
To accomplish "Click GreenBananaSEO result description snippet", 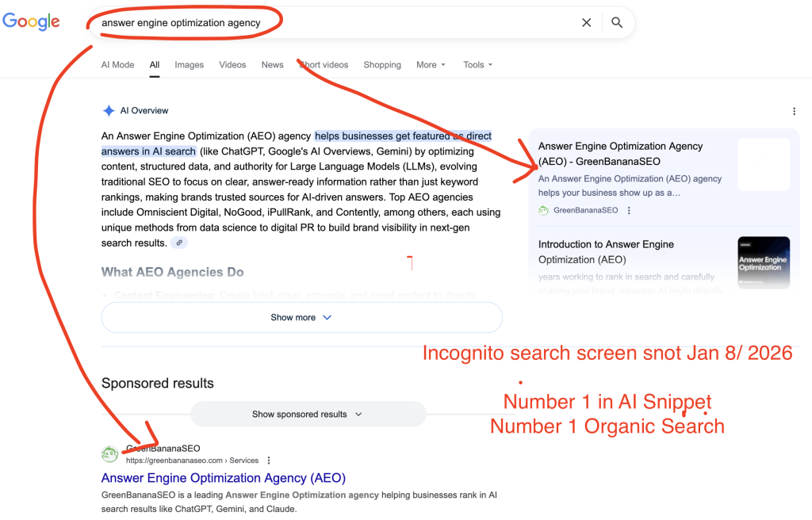I will click(x=299, y=502).
